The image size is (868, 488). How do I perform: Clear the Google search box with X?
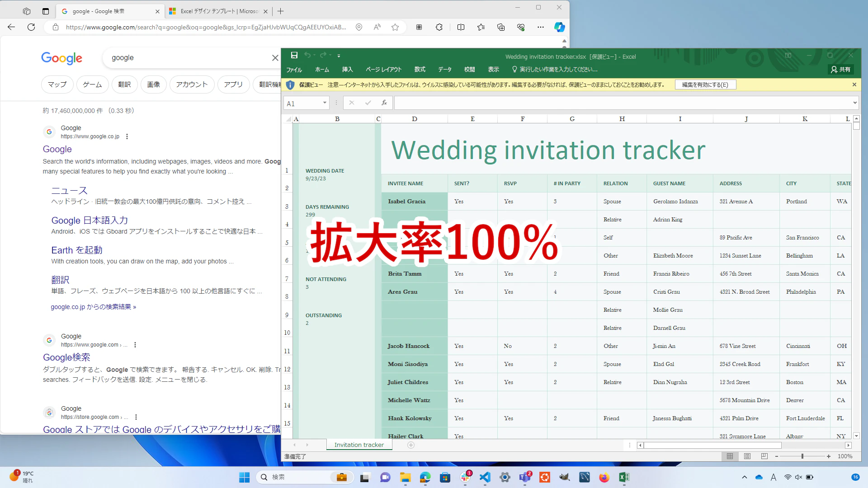(x=275, y=58)
